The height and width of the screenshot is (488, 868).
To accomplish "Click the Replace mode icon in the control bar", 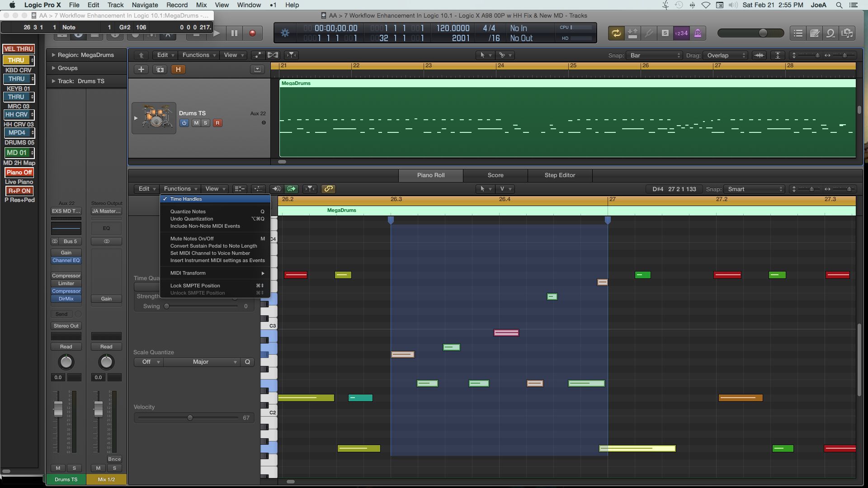I will (632, 33).
